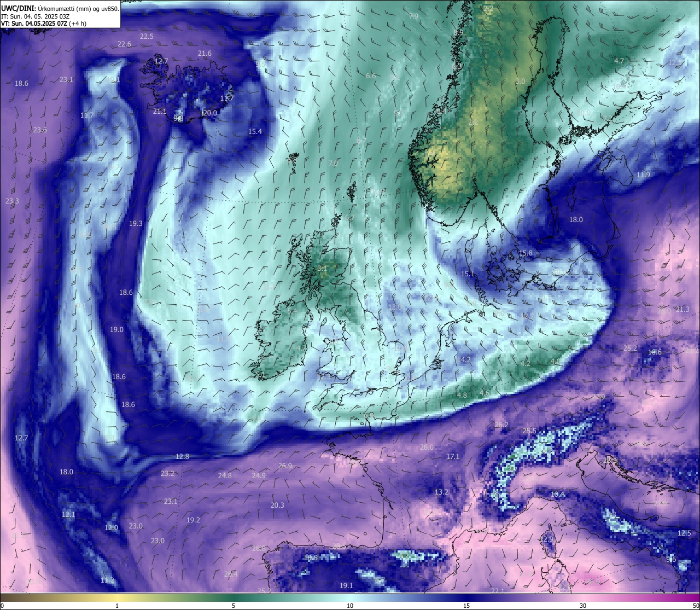Click the map value 23.2
The width and height of the screenshot is (700, 610).
point(167,473)
